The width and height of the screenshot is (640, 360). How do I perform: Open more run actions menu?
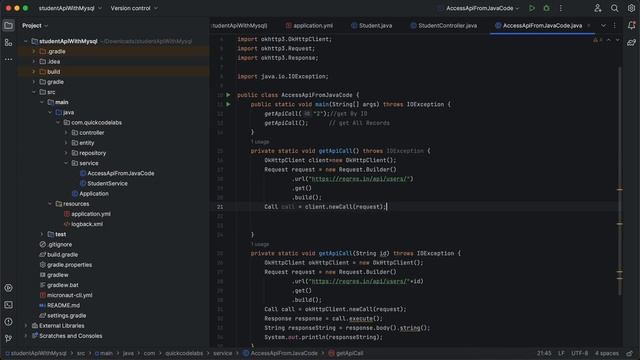pyautogui.click(x=561, y=8)
